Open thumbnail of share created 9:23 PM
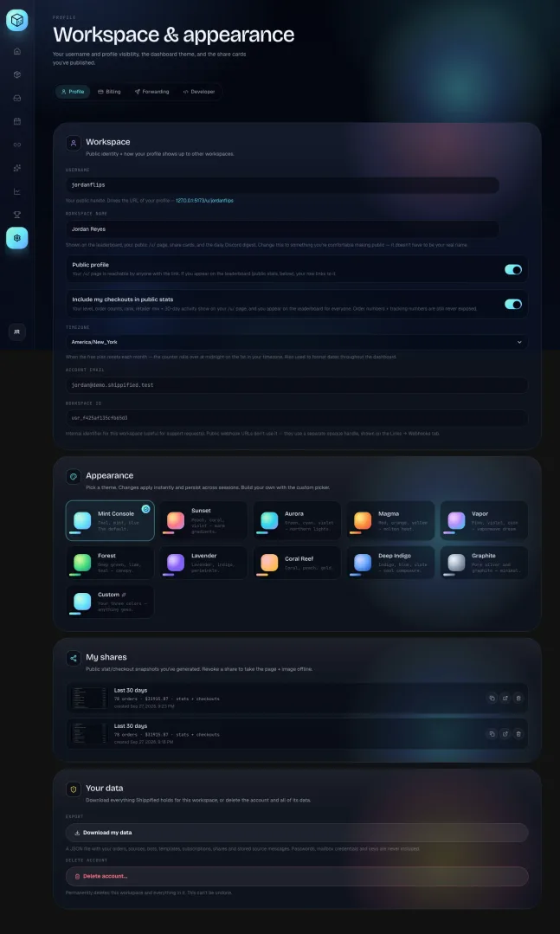Viewport: 560px width, 934px height. coord(89,698)
